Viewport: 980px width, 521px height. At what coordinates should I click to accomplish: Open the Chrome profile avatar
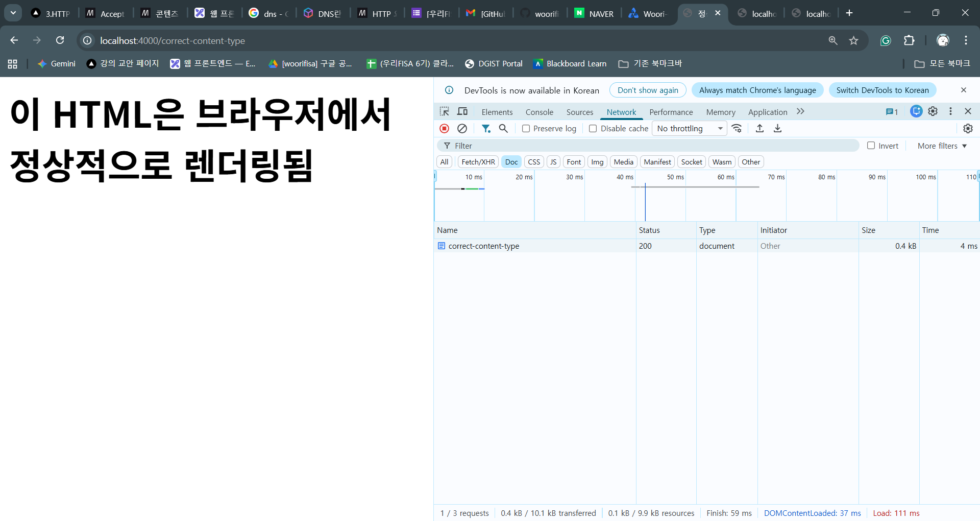(x=943, y=40)
